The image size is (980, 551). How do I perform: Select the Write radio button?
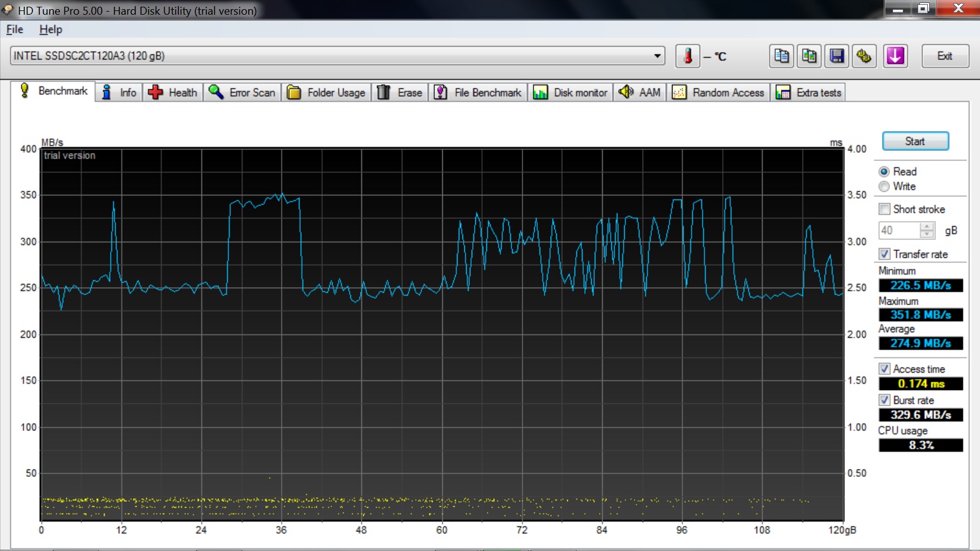[884, 186]
